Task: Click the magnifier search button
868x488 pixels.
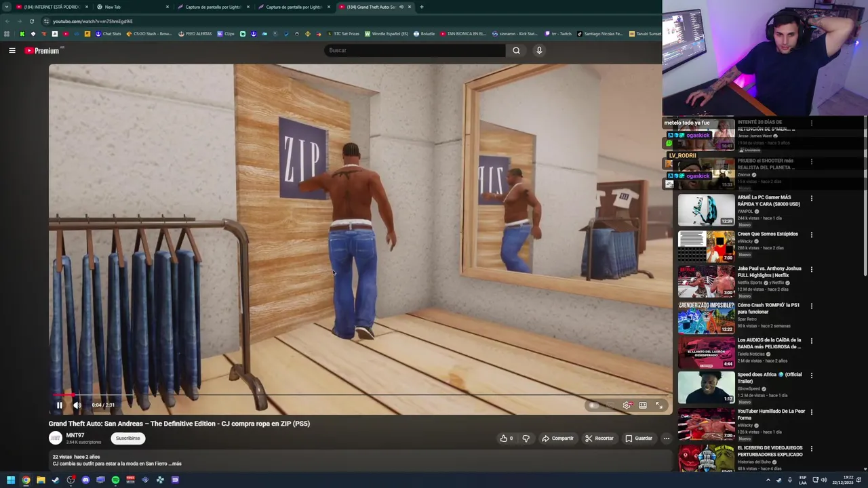Action: tap(516, 50)
